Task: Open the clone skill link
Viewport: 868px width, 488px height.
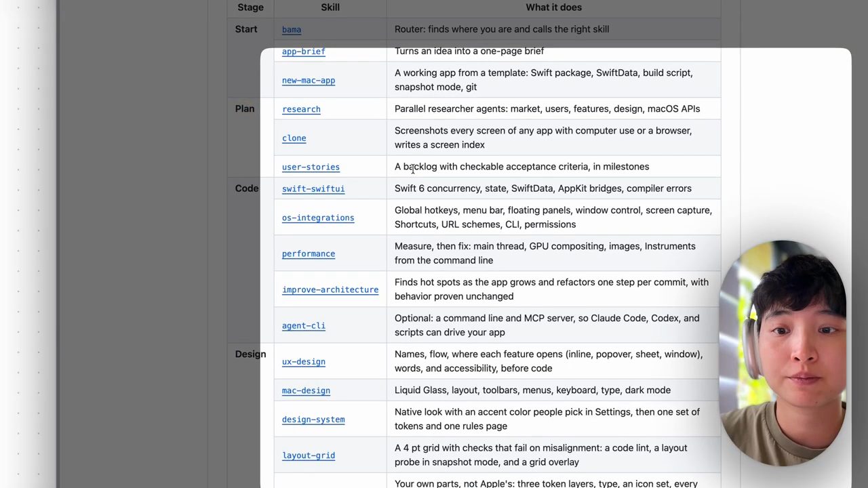Action: [x=294, y=138]
